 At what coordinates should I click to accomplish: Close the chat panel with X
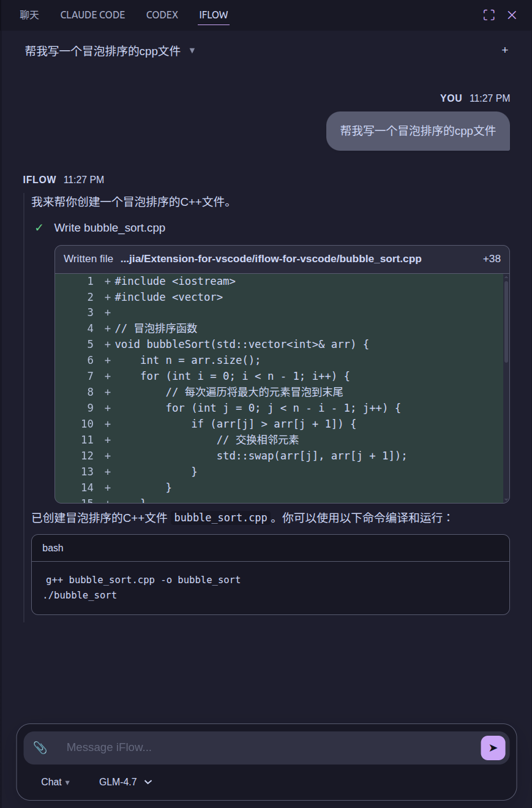(x=512, y=15)
